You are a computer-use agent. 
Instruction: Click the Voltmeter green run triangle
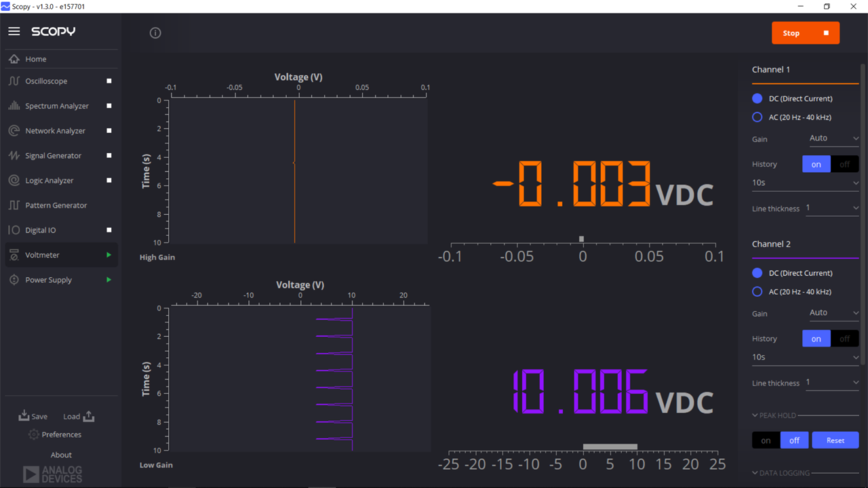[x=109, y=255]
